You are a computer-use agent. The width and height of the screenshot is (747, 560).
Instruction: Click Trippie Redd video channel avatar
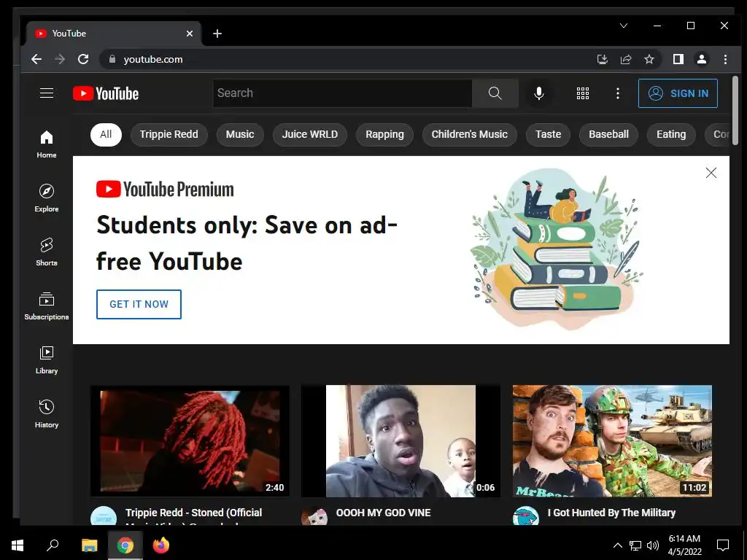[x=104, y=516]
